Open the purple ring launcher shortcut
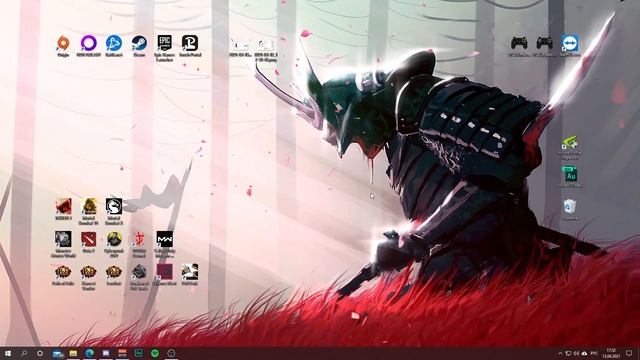Image resolution: width=640 pixels, height=360 pixels. (89, 44)
